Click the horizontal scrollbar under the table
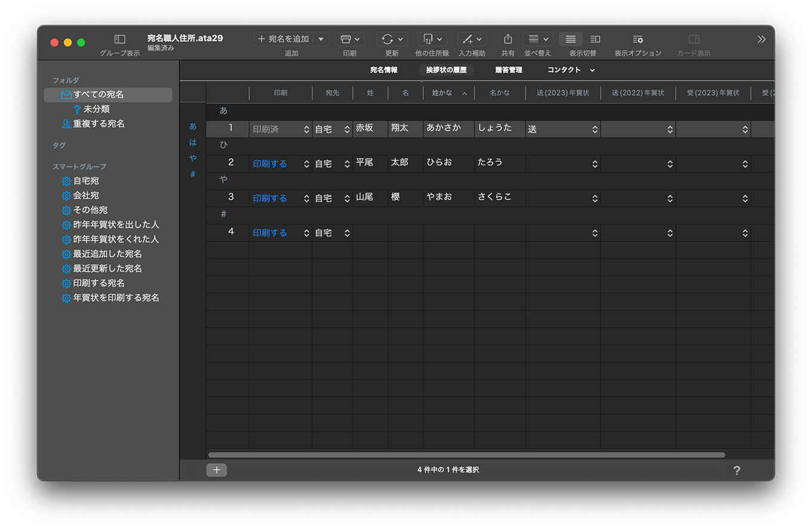This screenshot has width=812, height=530. [x=466, y=455]
